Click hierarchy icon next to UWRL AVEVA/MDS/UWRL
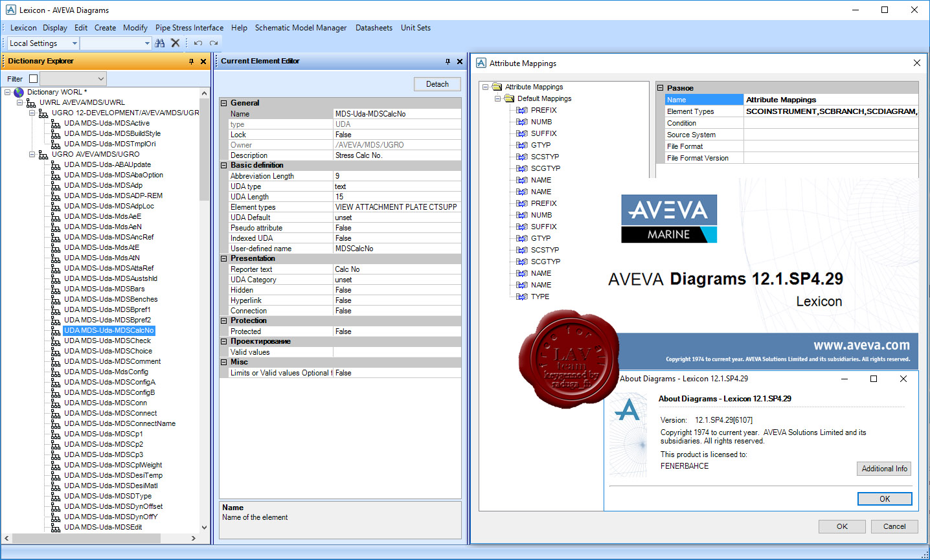This screenshot has width=930, height=560. 31,103
